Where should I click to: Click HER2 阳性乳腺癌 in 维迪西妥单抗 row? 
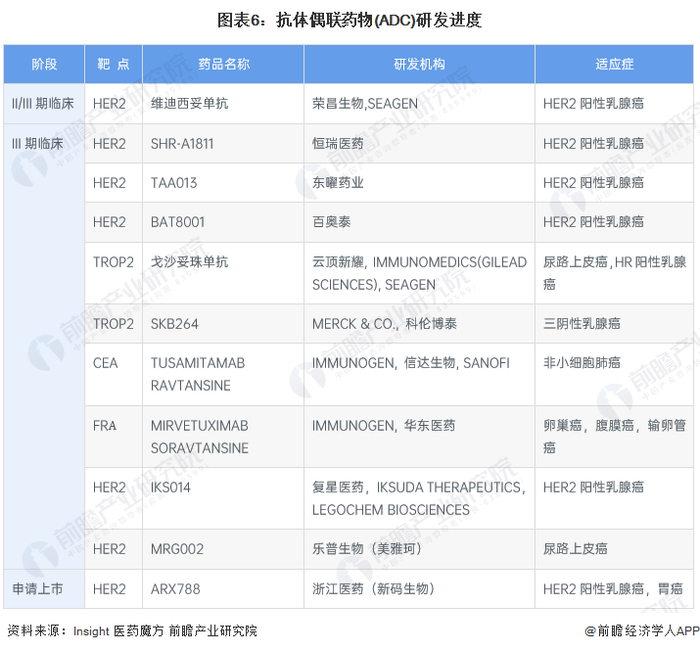[x=593, y=104]
